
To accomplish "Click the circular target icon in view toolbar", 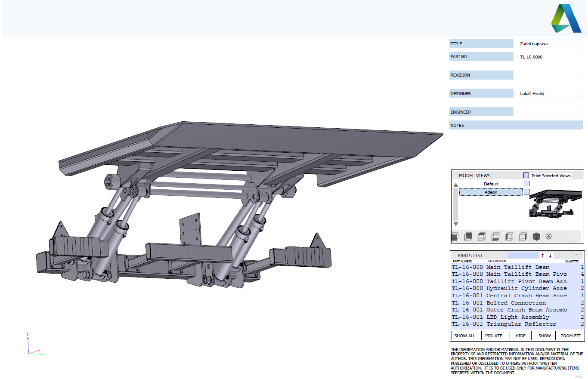I will click(548, 236).
